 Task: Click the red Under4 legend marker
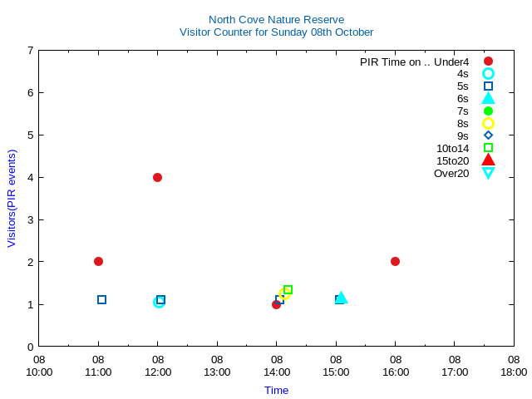[x=488, y=61]
